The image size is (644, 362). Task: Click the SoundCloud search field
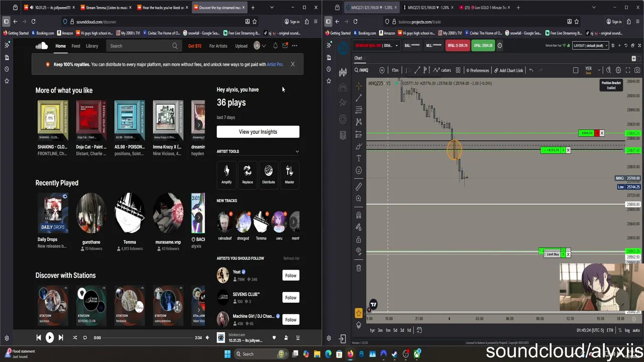143,46
